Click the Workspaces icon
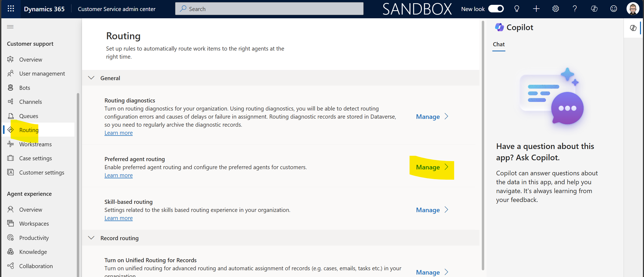Image resolution: width=644 pixels, height=277 pixels. 10,223
